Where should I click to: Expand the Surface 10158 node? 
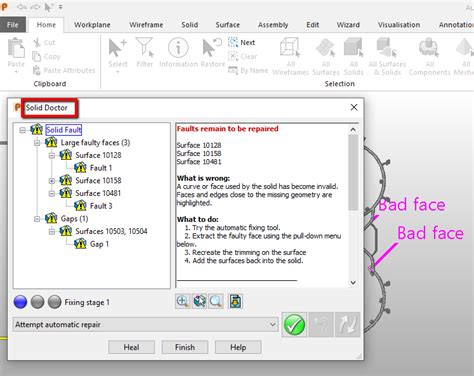[52, 181]
